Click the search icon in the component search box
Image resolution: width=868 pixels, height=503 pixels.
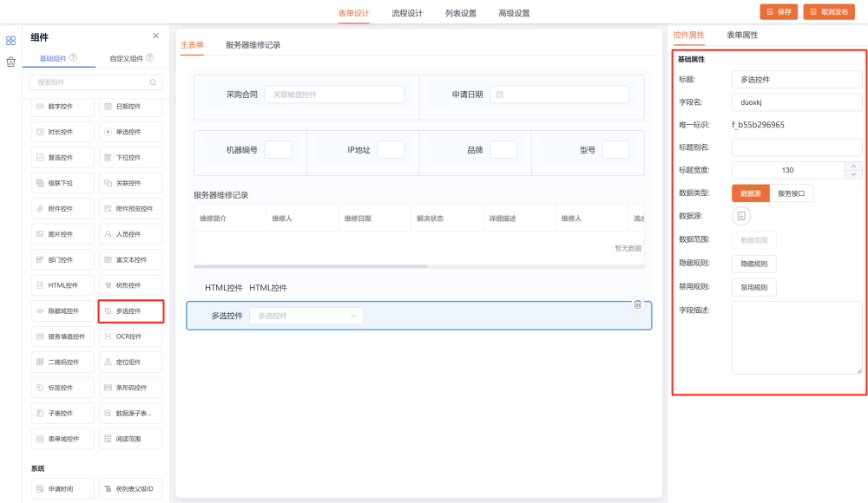click(153, 82)
